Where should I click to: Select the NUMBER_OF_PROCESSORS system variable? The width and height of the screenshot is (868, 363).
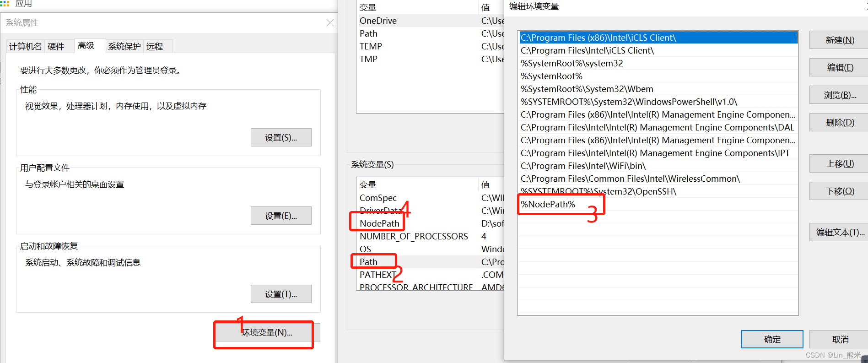(430, 236)
